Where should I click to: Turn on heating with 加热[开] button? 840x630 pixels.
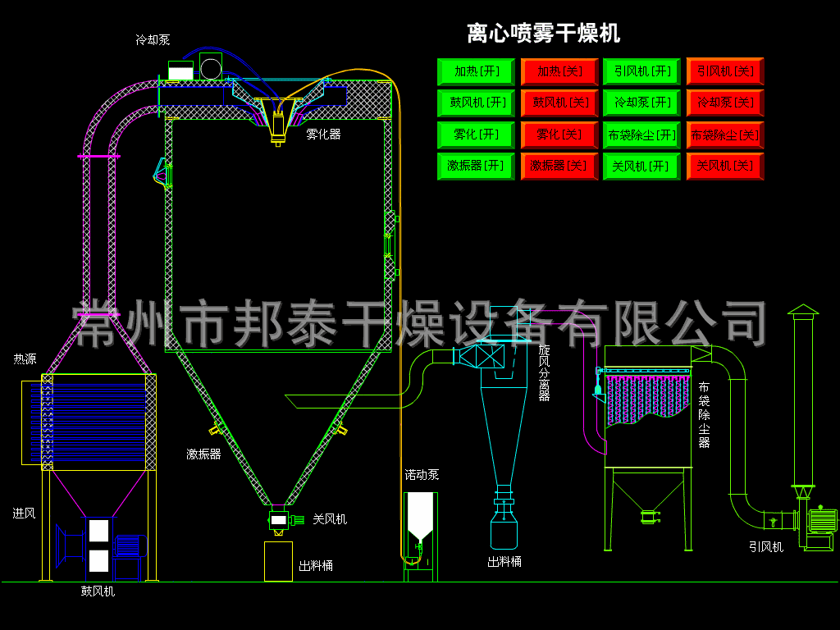474,72
